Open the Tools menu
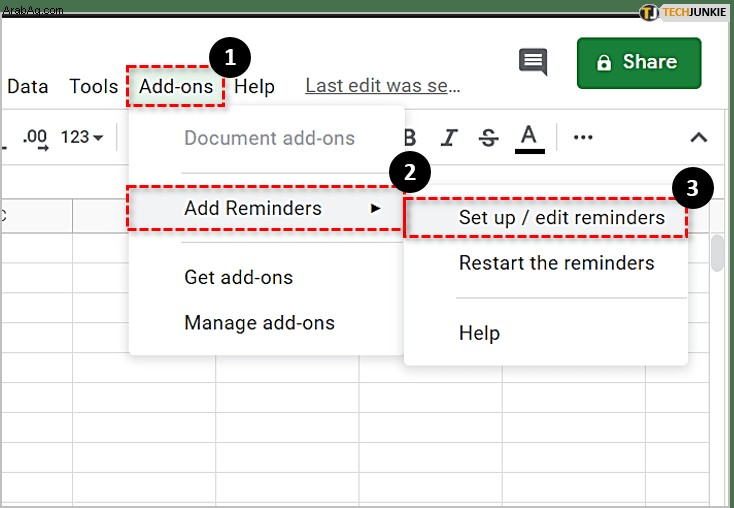 click(94, 87)
